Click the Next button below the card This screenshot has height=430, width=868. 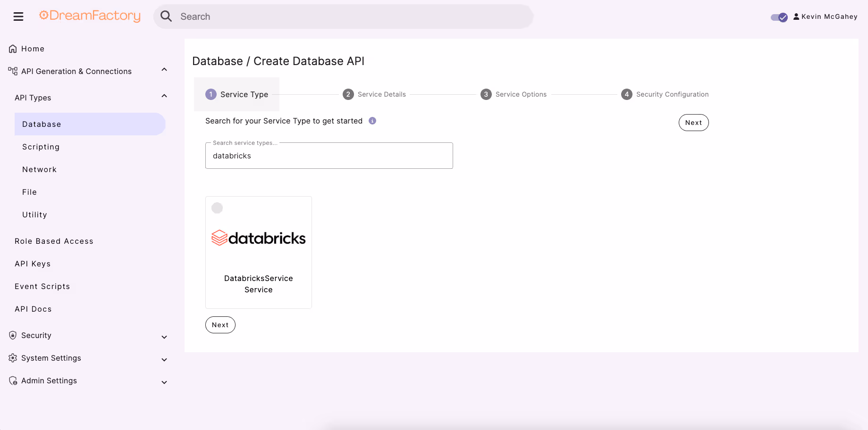pyautogui.click(x=220, y=325)
